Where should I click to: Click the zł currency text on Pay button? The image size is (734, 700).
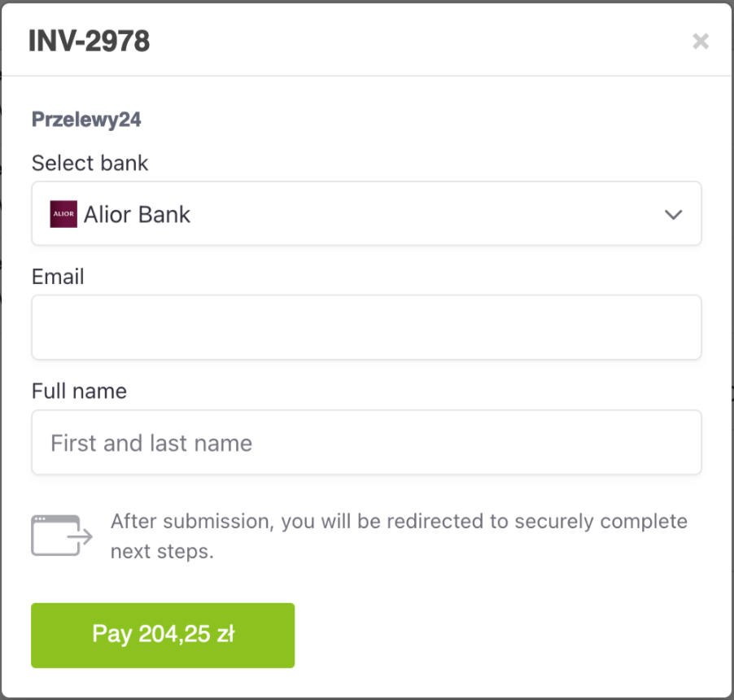[x=225, y=633]
